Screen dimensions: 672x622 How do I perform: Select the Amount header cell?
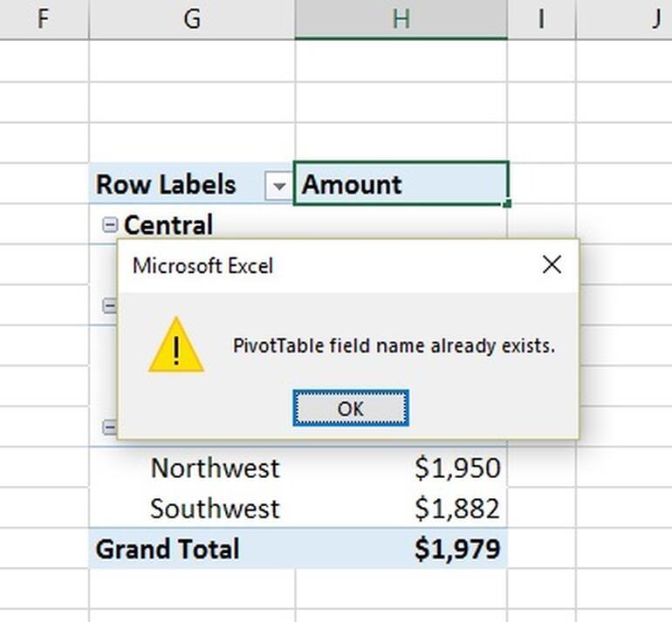[401, 184]
